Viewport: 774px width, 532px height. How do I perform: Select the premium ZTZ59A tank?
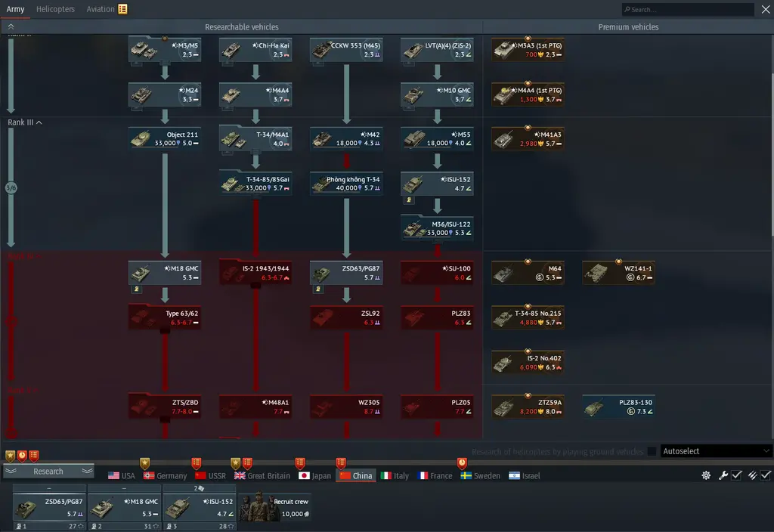[528, 407]
